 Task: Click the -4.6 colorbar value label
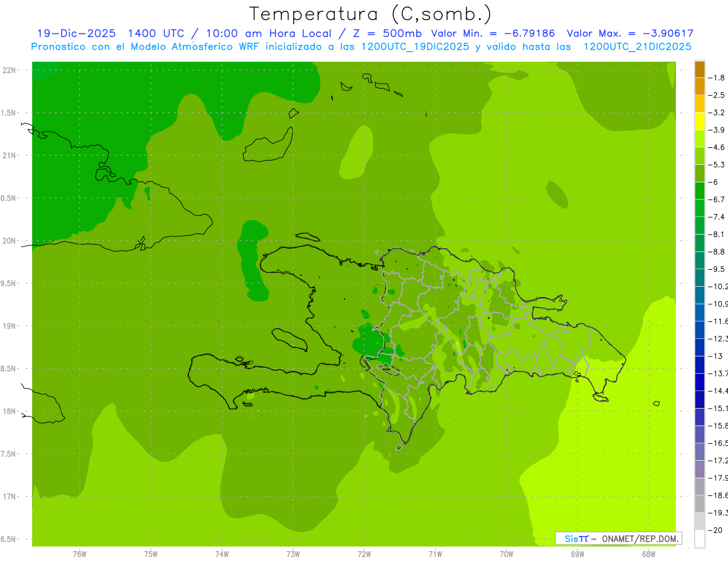717,147
